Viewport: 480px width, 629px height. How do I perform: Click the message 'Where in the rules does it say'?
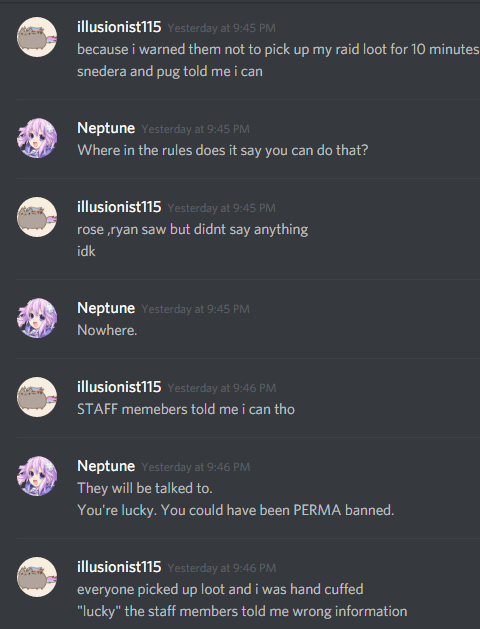tap(223, 150)
